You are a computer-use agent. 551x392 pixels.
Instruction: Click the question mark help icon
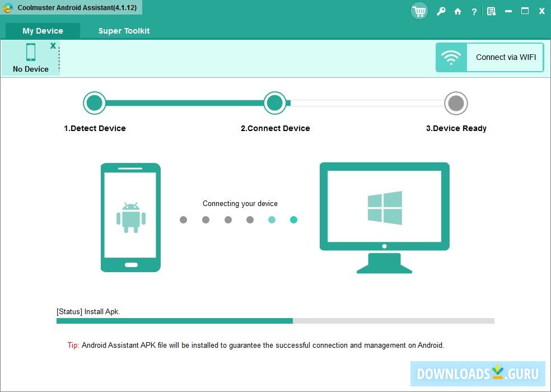[x=474, y=11]
